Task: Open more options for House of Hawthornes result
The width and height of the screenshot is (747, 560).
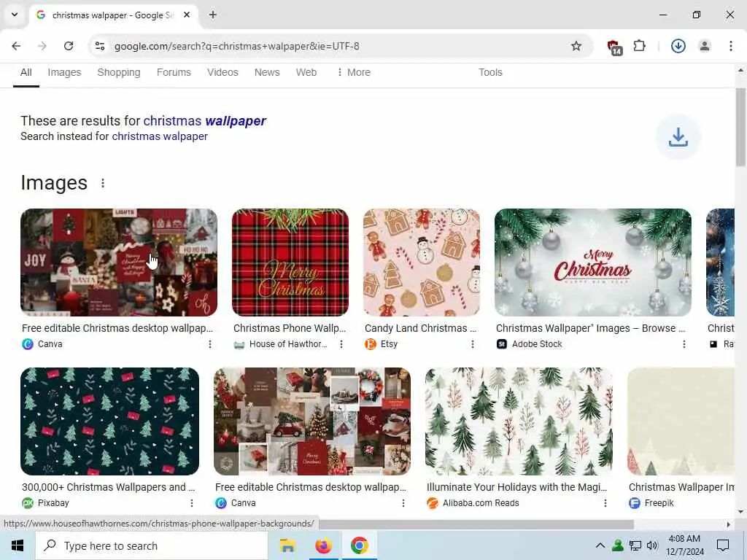Action: coord(341,344)
